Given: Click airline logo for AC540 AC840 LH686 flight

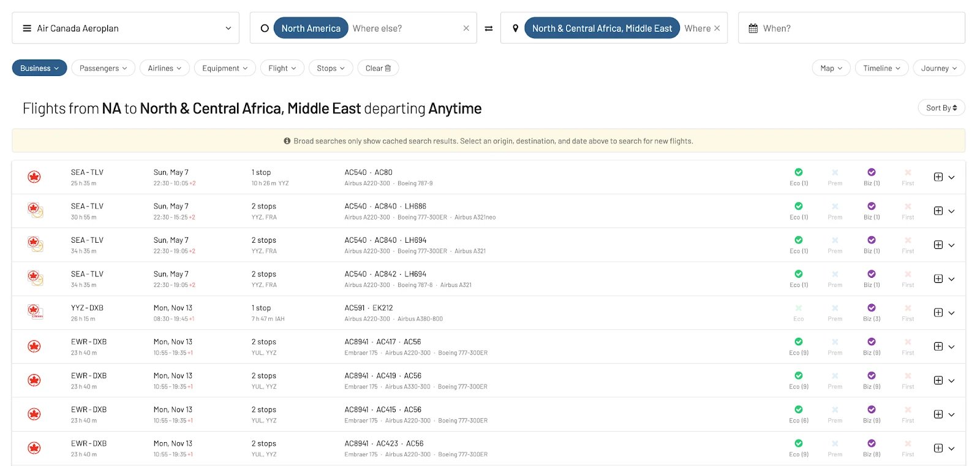Looking at the screenshot, I should pos(36,210).
